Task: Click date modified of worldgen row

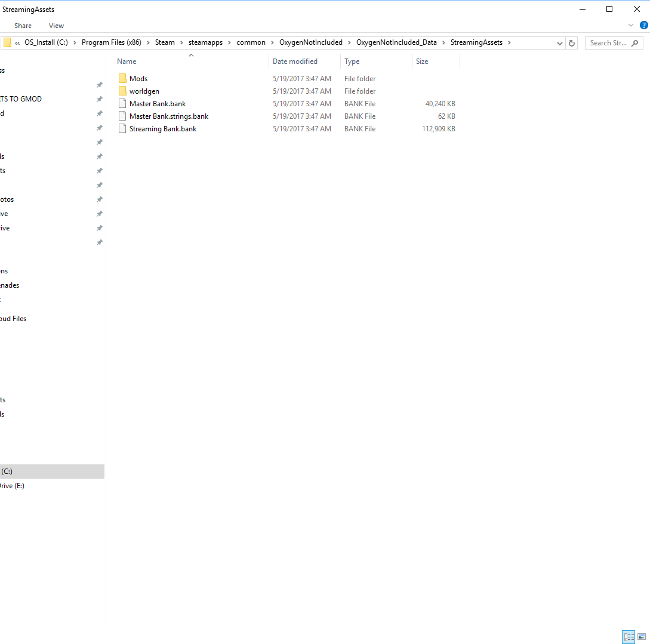Action: [x=302, y=91]
